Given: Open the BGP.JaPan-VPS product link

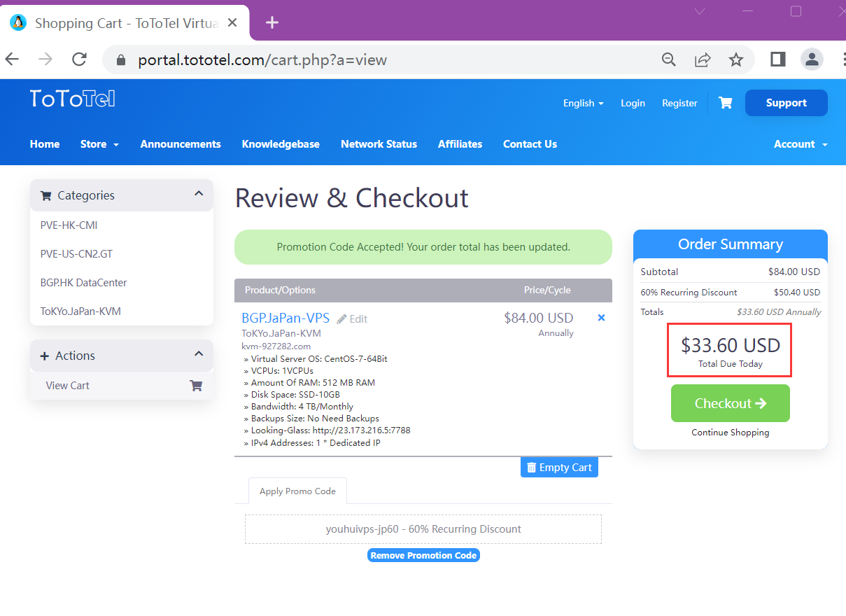Looking at the screenshot, I should [x=285, y=318].
